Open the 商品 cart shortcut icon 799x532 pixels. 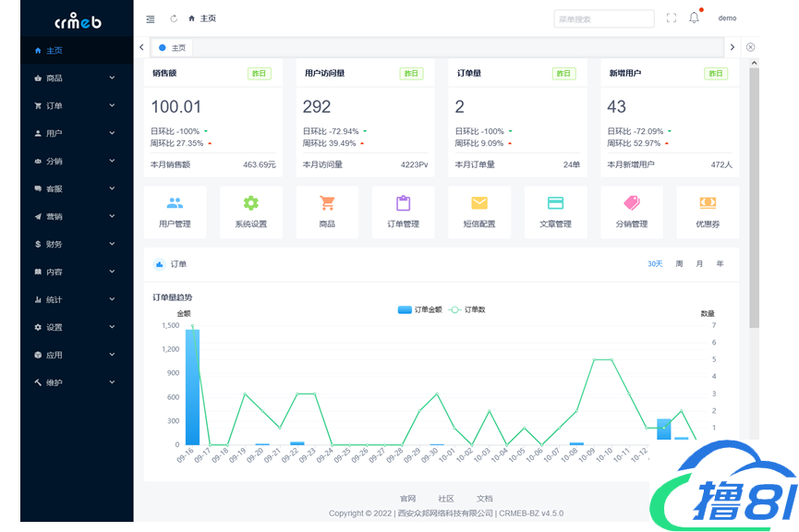[x=327, y=204]
